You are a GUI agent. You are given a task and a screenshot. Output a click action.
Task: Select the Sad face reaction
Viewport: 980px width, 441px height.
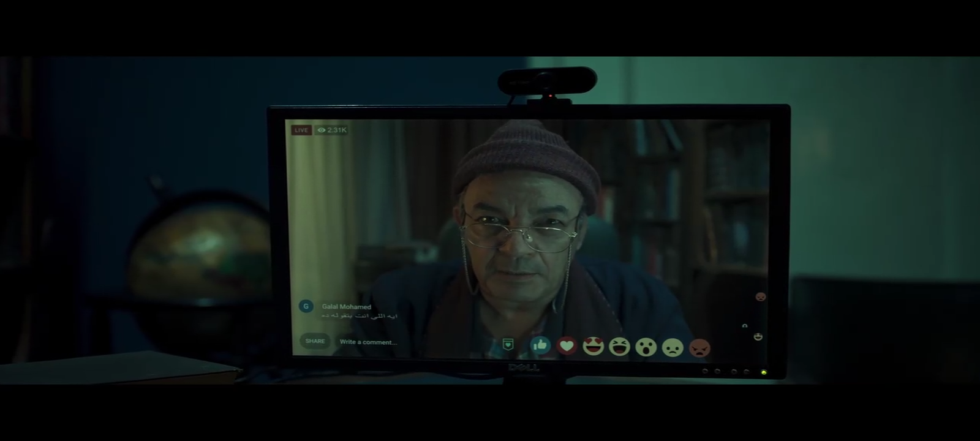click(673, 348)
